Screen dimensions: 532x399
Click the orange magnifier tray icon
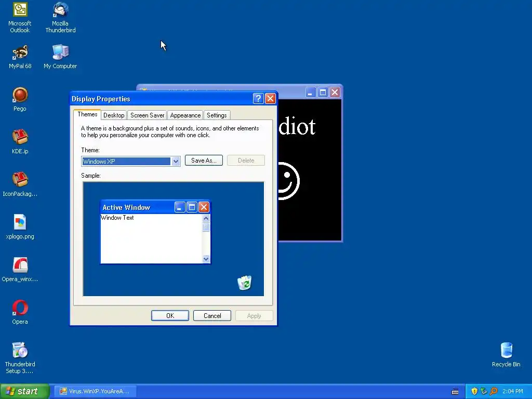pos(494,391)
